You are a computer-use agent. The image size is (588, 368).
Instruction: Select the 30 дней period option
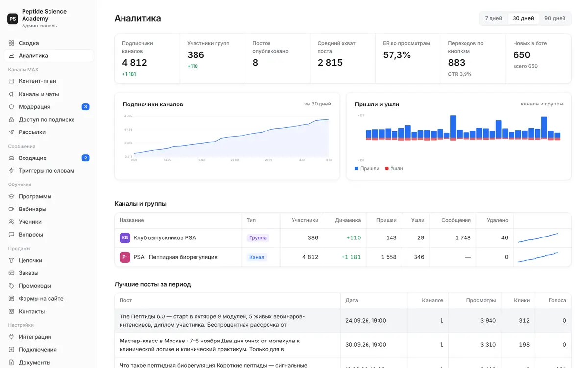click(x=523, y=18)
